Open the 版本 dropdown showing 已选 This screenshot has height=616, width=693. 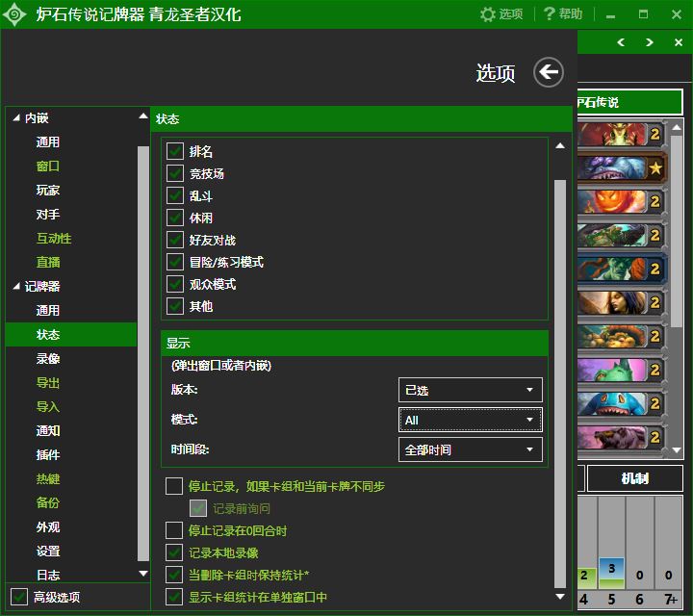pos(471,390)
